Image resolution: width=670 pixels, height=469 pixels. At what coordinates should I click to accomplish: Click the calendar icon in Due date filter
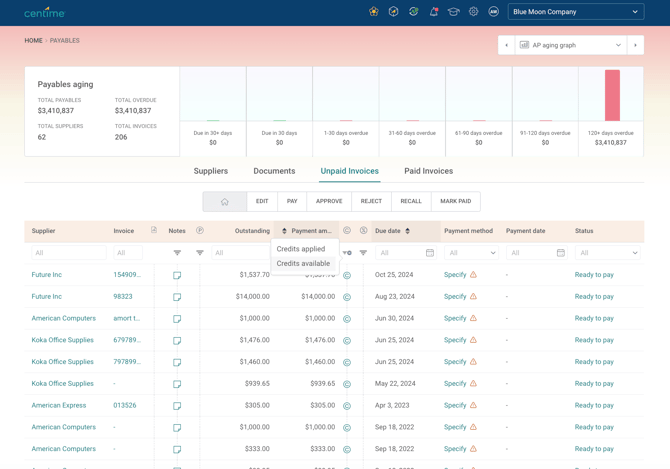(430, 253)
